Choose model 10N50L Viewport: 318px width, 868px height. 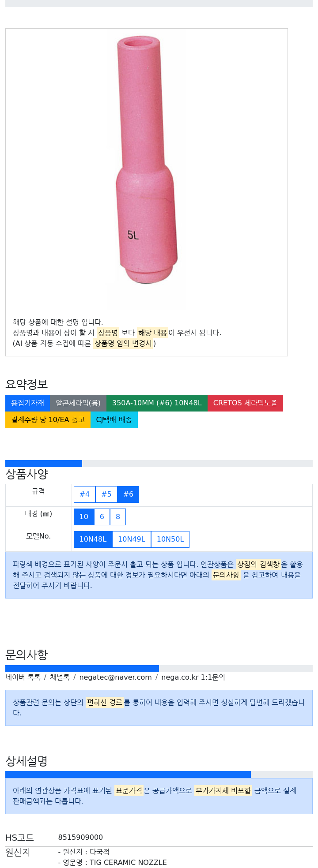click(x=170, y=539)
